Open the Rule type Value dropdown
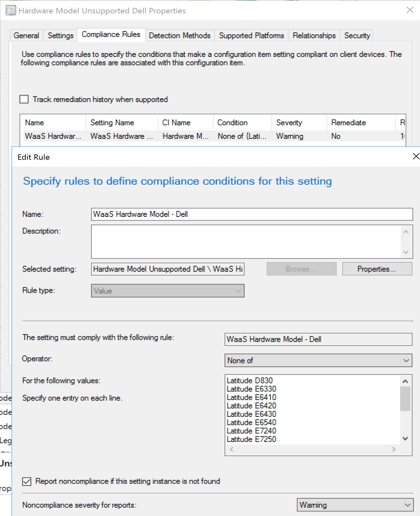Image resolution: width=420 pixels, height=516 pixels. click(168, 291)
